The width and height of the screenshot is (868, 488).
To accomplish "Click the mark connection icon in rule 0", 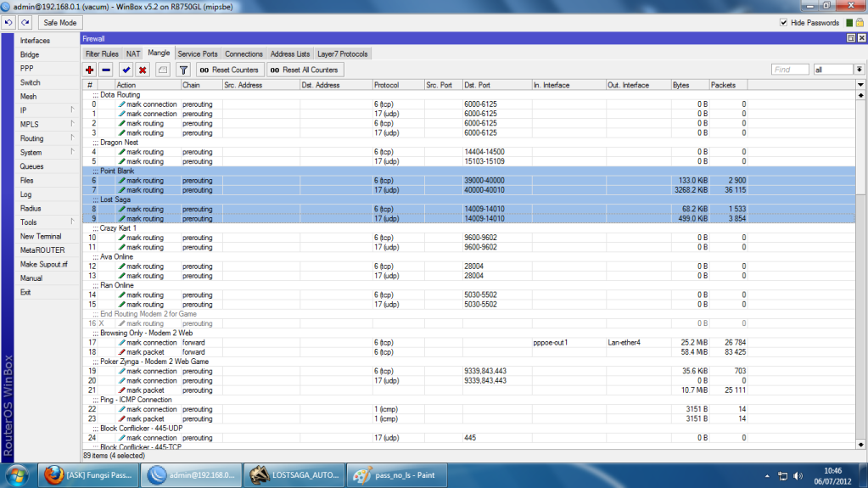I will pos(122,104).
